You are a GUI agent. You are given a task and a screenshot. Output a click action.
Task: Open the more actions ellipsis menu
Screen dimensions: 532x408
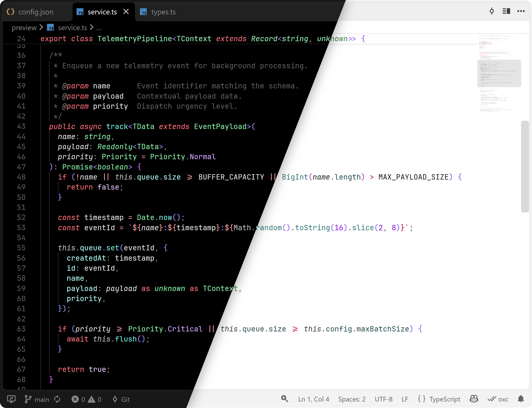521,11
